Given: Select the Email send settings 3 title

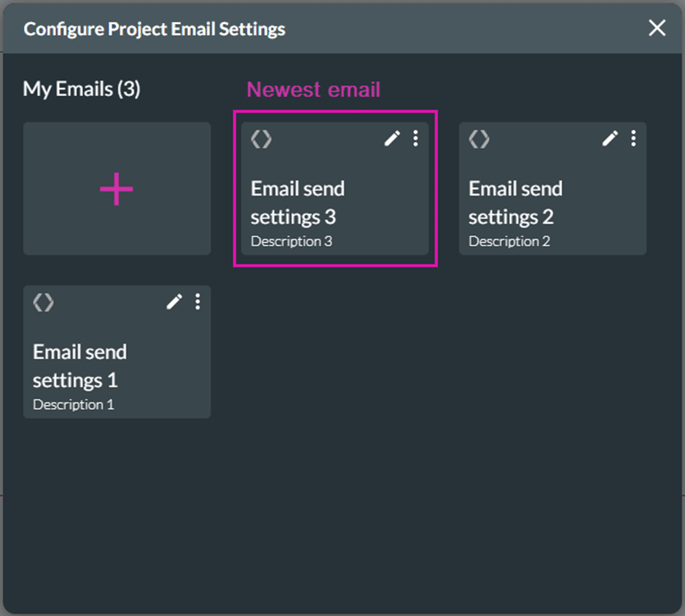Looking at the screenshot, I should [x=297, y=202].
